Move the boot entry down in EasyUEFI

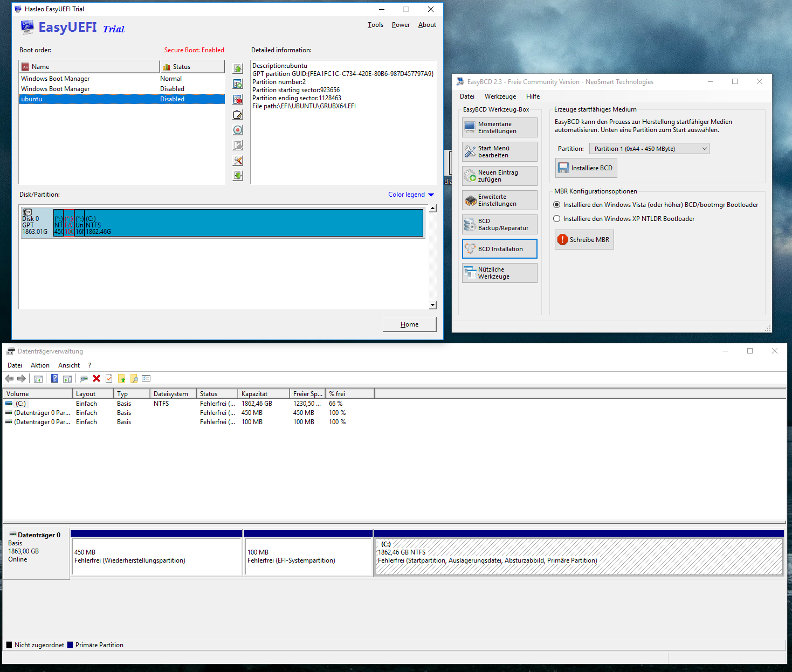[x=238, y=176]
